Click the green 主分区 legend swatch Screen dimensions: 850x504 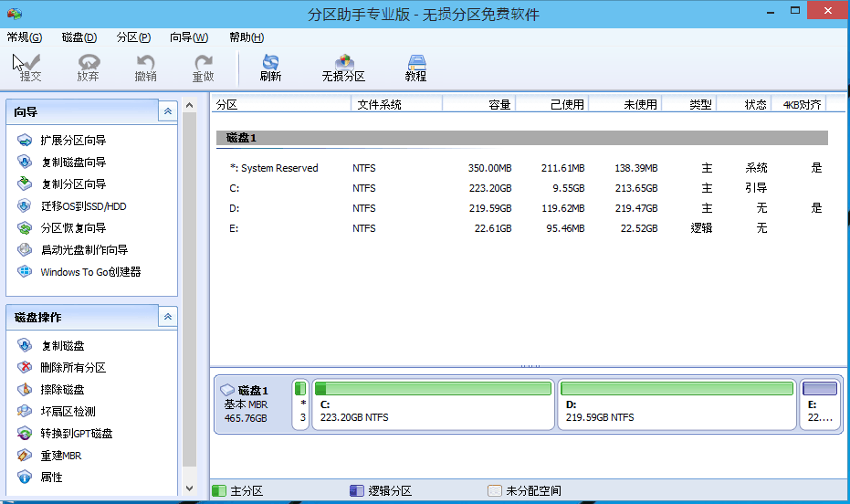pos(219,490)
